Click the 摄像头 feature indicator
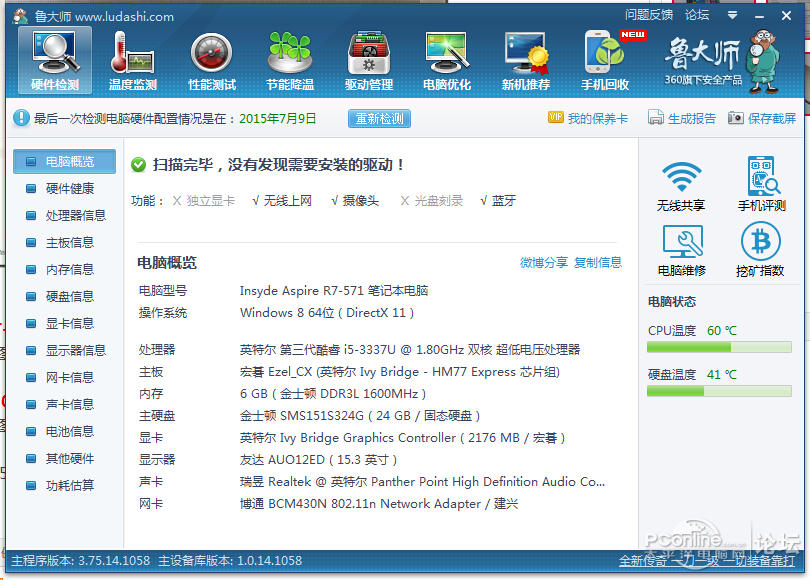 coord(355,200)
